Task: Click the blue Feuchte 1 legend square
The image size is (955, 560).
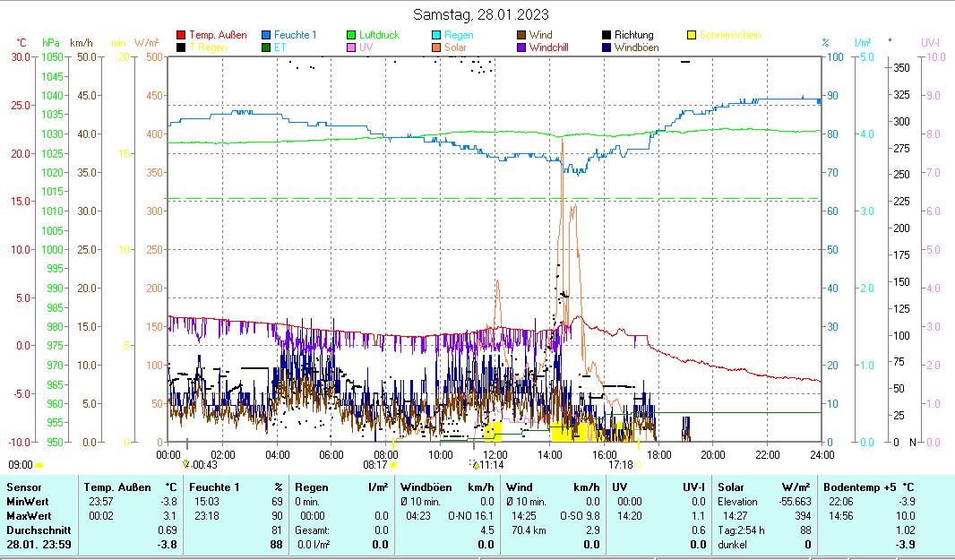Action: pyautogui.click(x=267, y=36)
